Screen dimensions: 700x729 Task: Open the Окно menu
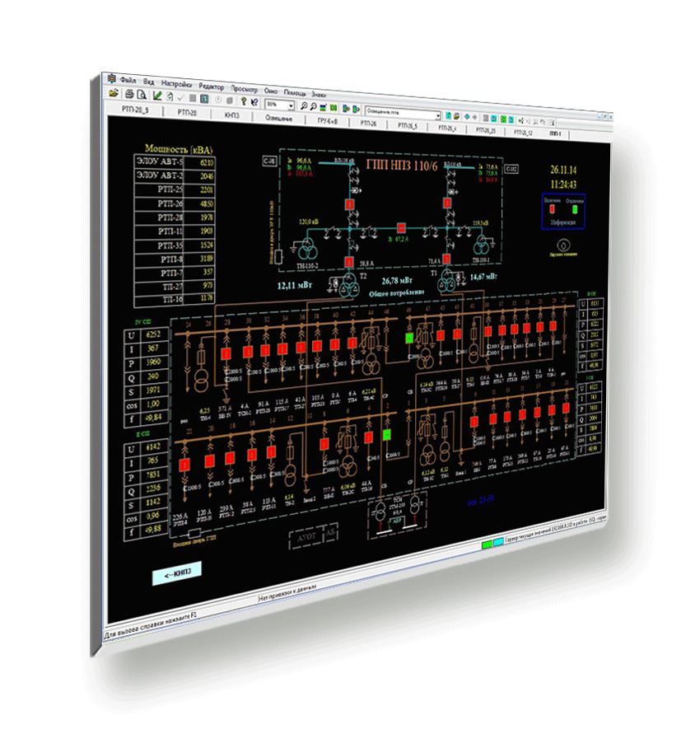[x=270, y=91]
